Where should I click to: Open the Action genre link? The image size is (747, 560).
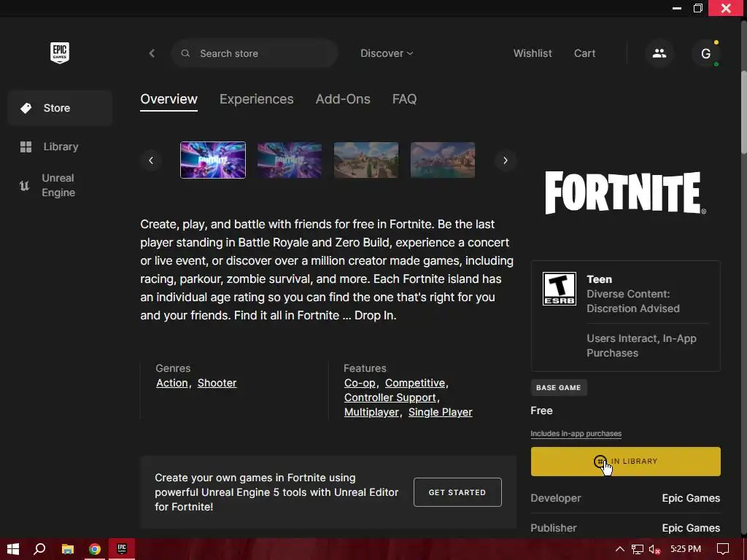[x=172, y=384]
